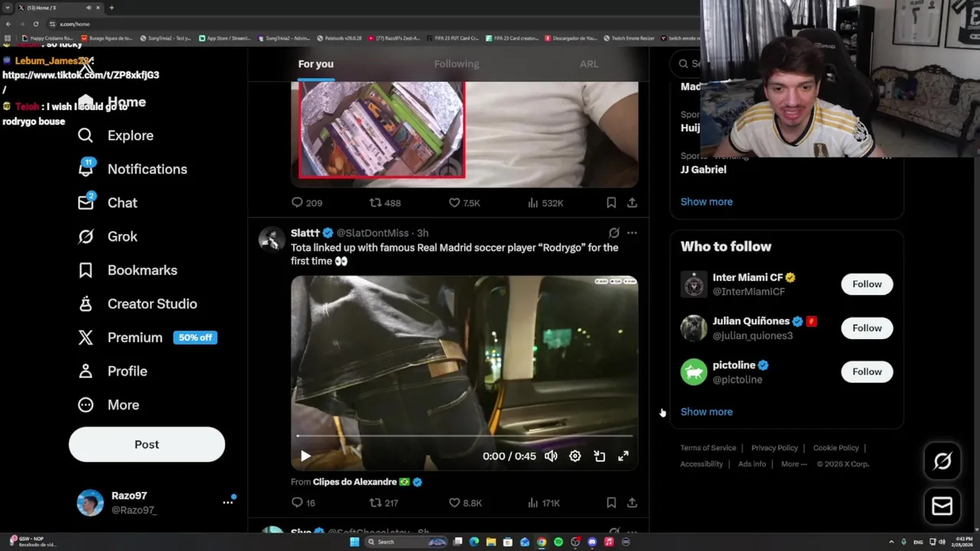Screen dimensions: 980x551
Task: Show more trending topics
Action: [x=707, y=201]
